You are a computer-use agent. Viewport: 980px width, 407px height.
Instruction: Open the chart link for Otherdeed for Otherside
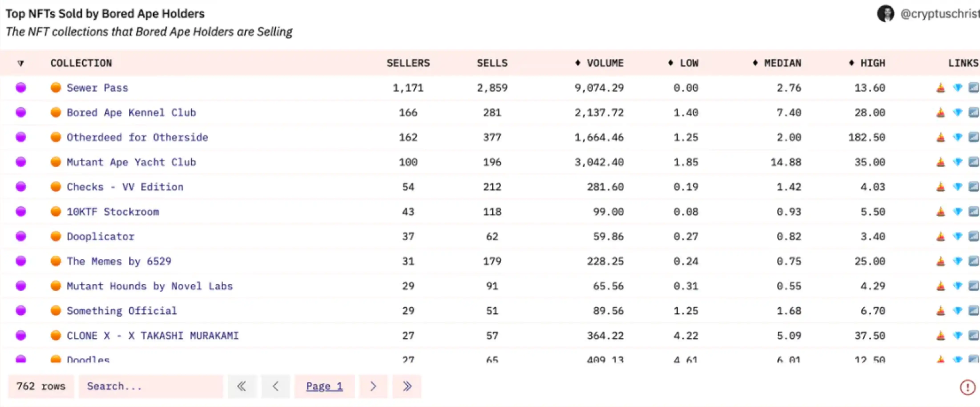point(974,137)
